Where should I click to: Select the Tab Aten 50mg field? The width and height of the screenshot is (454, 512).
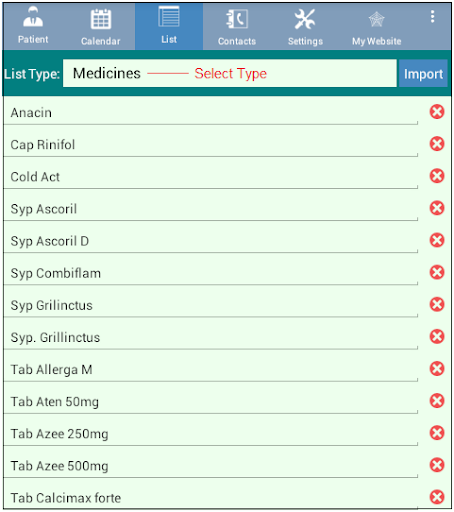point(211,401)
